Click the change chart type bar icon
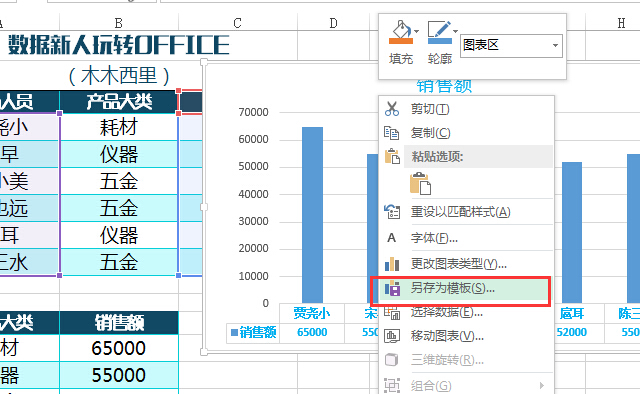This screenshot has width=640, height=394. click(392, 264)
